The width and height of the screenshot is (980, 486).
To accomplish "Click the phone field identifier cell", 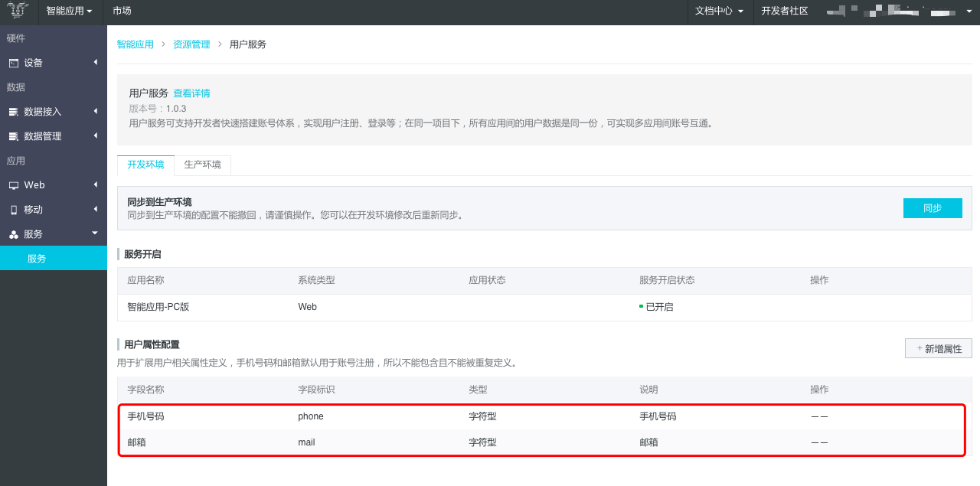I will pyautogui.click(x=311, y=416).
